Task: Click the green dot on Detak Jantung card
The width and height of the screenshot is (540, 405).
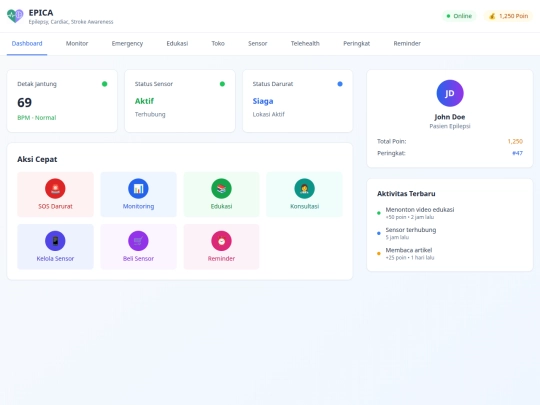Action: [x=104, y=84]
